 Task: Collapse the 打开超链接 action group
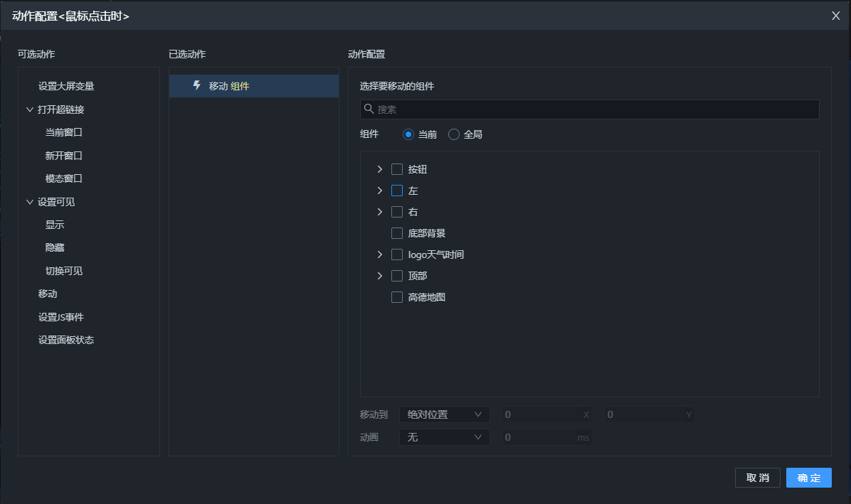point(30,109)
